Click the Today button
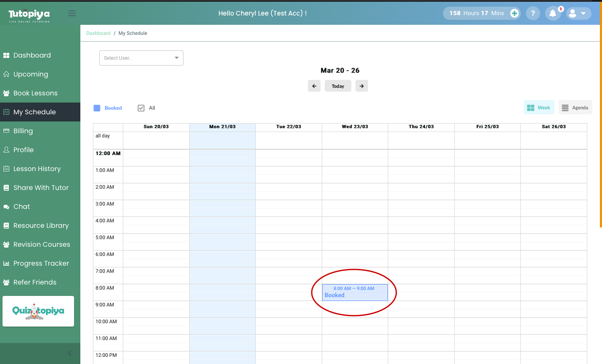The image size is (602, 364). [x=338, y=86]
